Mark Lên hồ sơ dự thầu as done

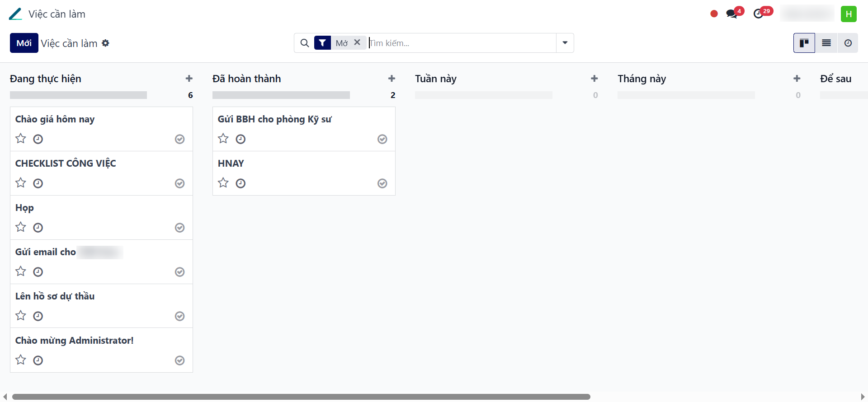coord(180,316)
